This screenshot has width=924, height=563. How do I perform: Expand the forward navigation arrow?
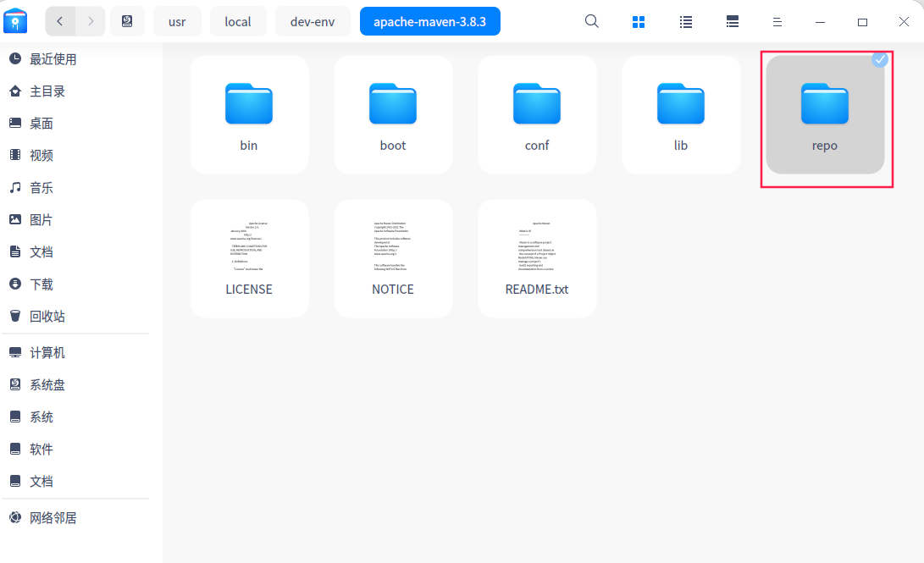pos(90,21)
